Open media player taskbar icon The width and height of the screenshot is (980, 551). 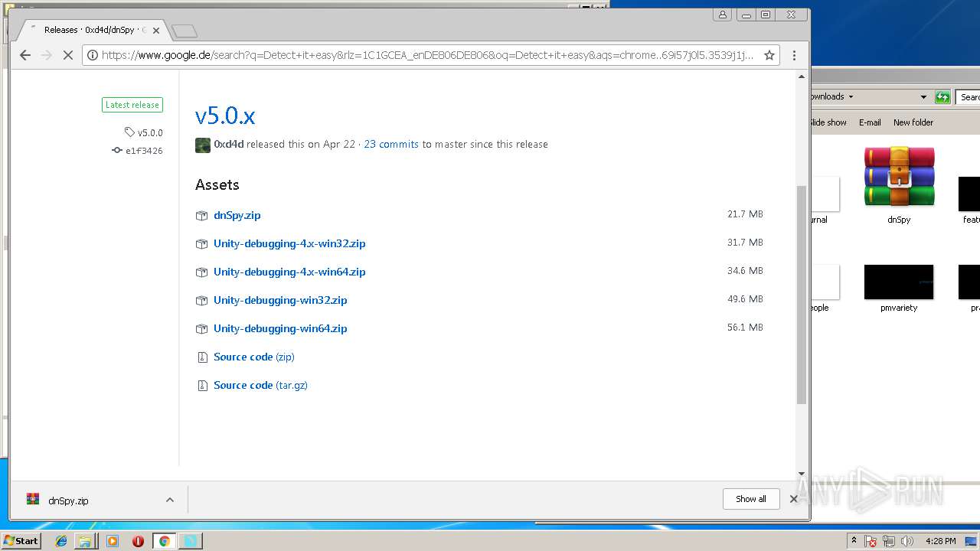pyautogui.click(x=113, y=541)
